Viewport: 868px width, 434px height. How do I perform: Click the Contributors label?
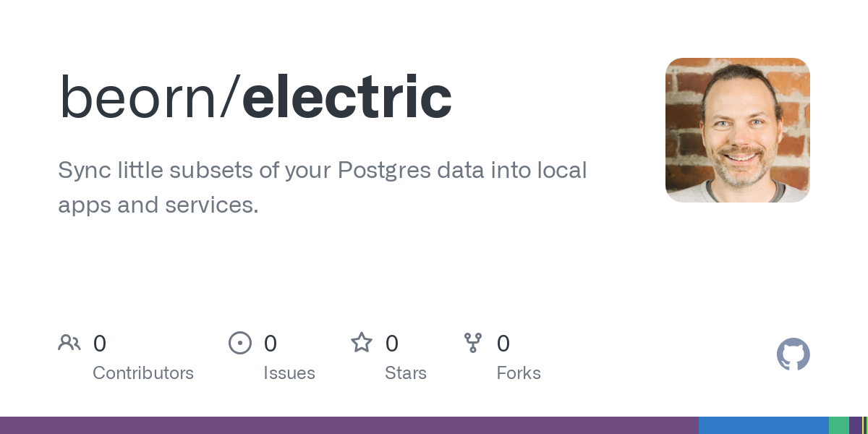143,373
